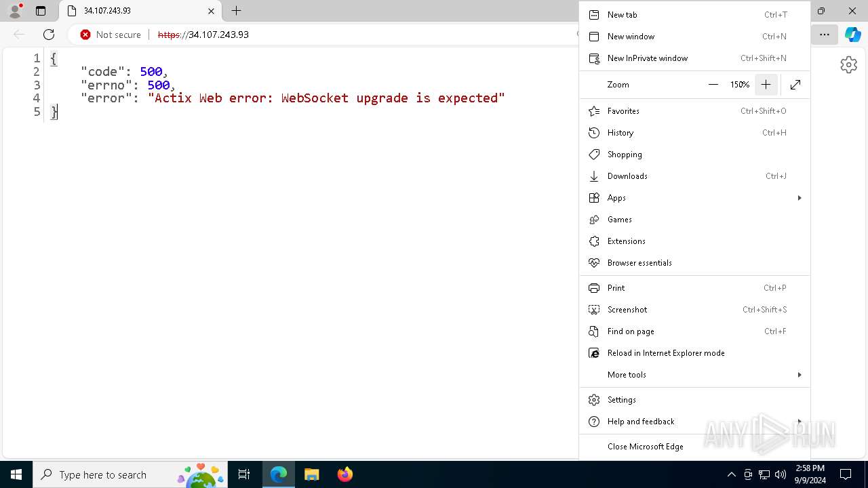Click the Not secure site indicator
This screenshot has width=868, height=488.
111,35
